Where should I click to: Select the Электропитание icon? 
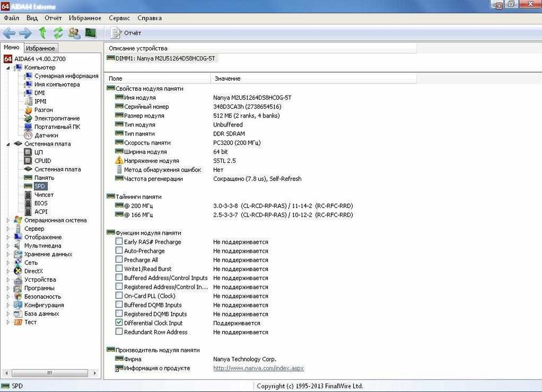[x=28, y=118]
